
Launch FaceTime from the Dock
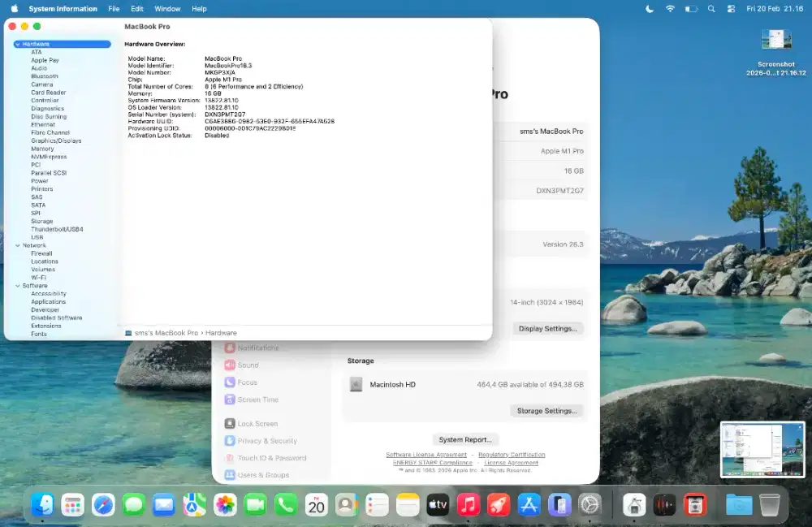click(x=255, y=505)
